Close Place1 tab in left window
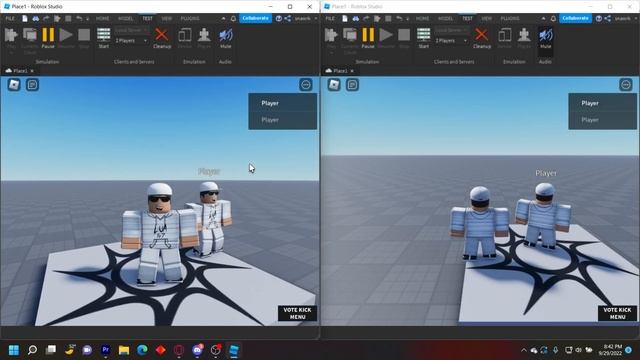This screenshot has height=360, width=640. [x=32, y=71]
